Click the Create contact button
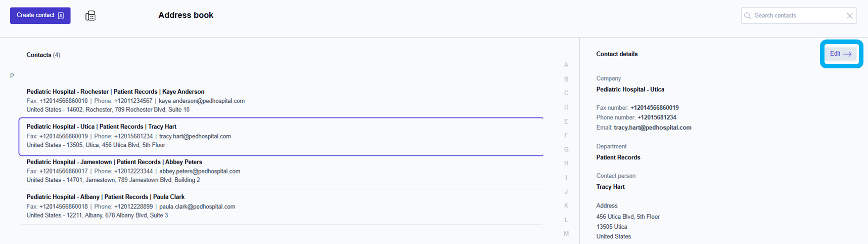 pyautogui.click(x=40, y=16)
